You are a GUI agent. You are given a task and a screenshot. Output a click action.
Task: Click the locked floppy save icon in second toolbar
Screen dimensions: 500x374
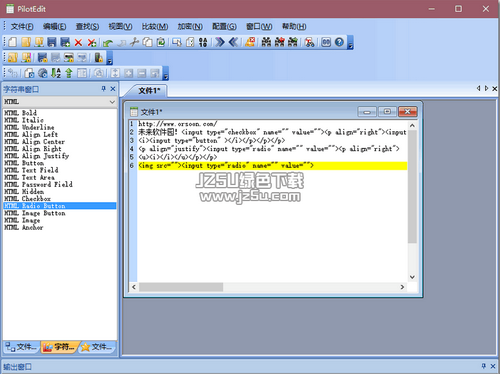(x=42, y=57)
